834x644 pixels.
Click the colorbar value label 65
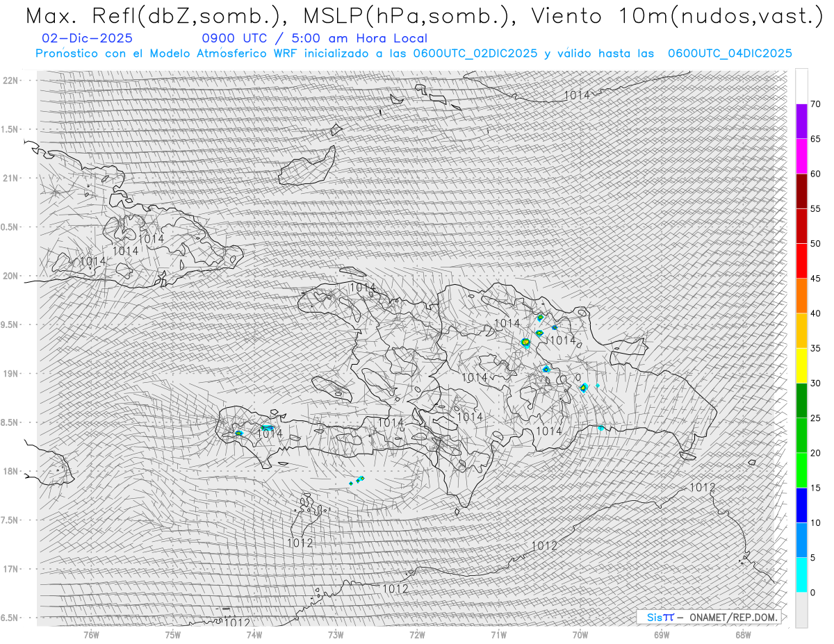815,139
